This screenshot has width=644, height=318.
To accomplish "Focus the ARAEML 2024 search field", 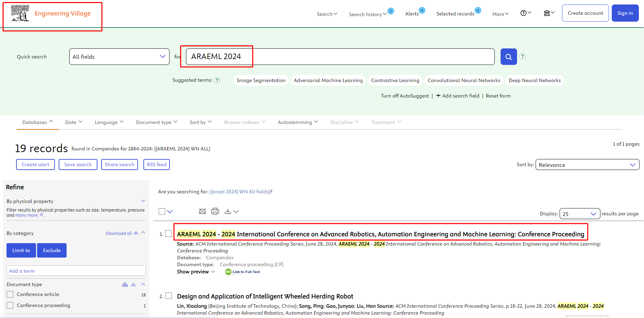I will [x=340, y=57].
